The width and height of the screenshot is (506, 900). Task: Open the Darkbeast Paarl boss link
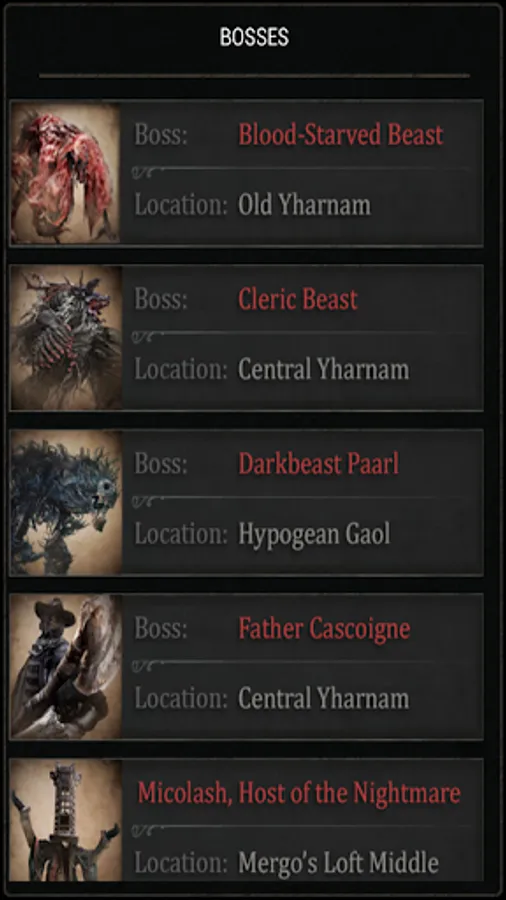[319, 464]
